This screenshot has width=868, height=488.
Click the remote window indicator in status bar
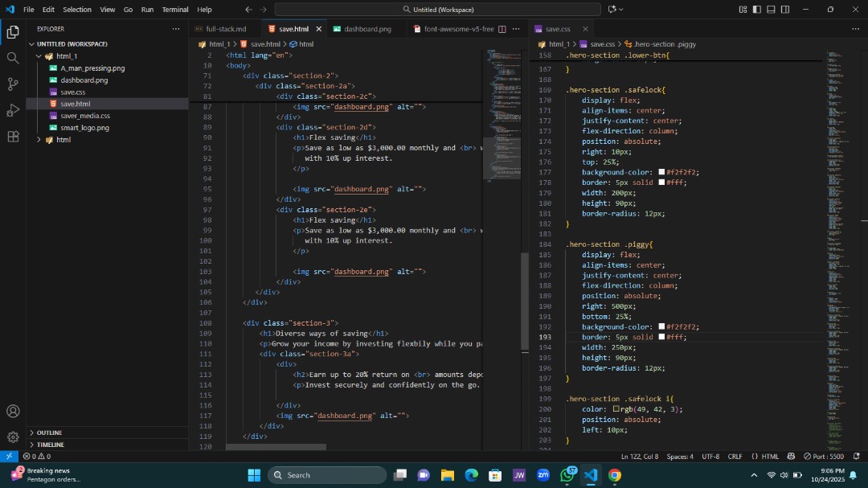(x=9, y=457)
